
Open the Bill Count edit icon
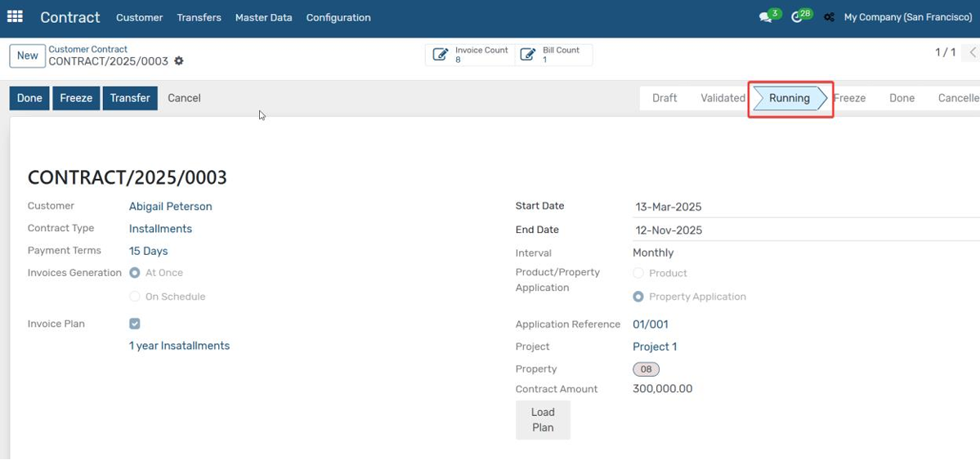click(x=528, y=55)
